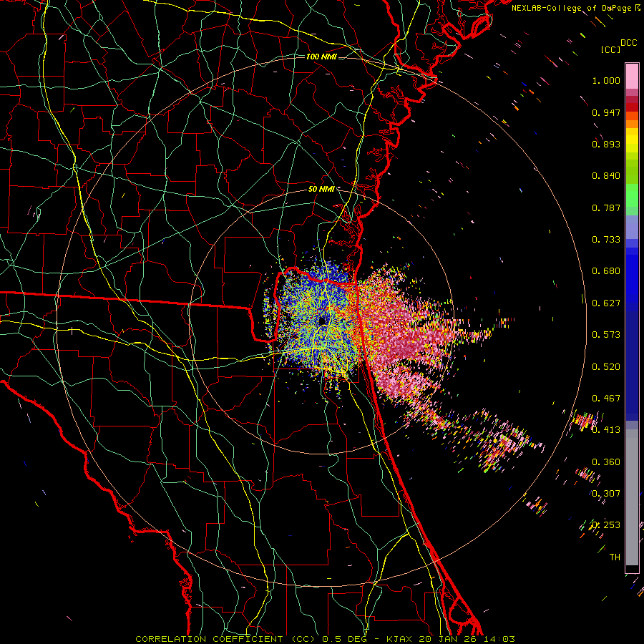
Task: Click the 0.307 value on the color scale
Action: (606, 494)
